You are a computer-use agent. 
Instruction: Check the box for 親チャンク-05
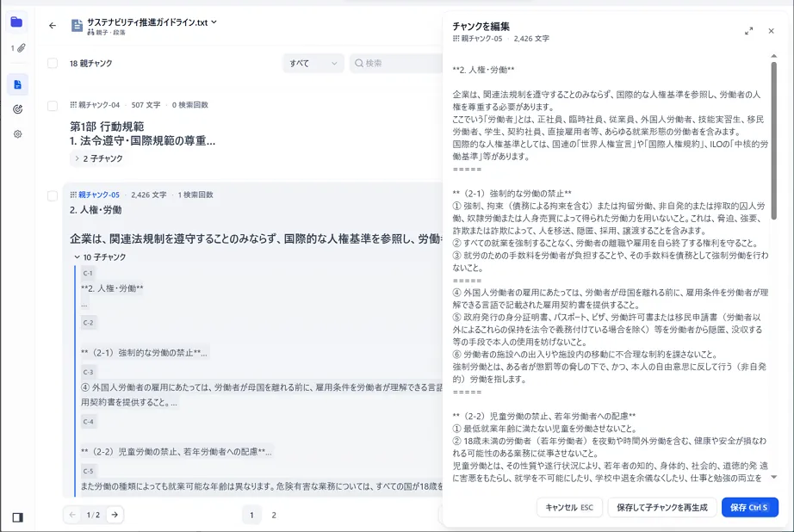click(x=53, y=196)
